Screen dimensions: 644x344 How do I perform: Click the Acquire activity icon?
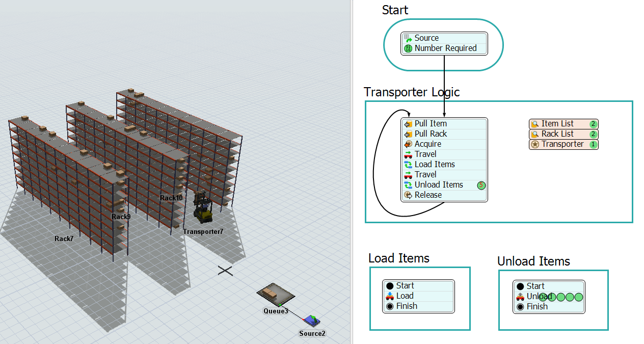point(408,144)
